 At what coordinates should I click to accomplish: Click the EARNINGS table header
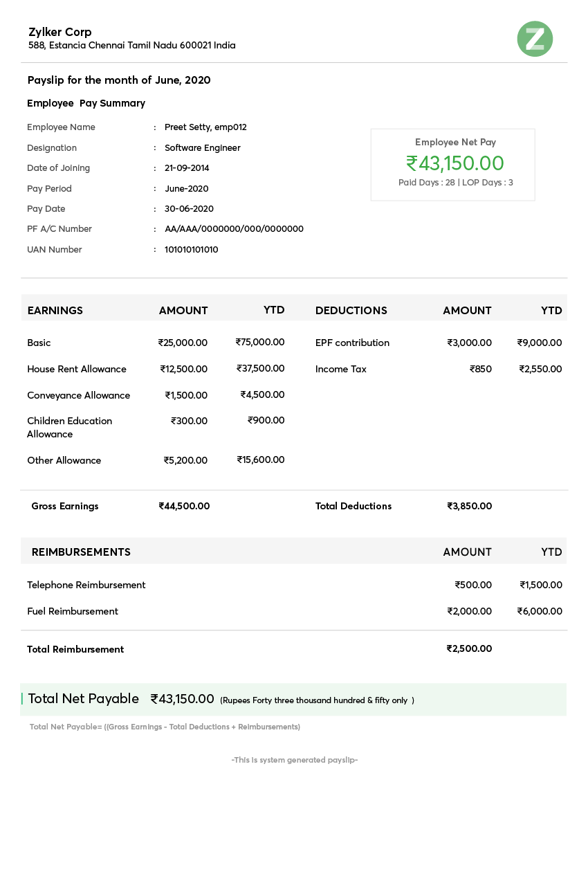(55, 310)
